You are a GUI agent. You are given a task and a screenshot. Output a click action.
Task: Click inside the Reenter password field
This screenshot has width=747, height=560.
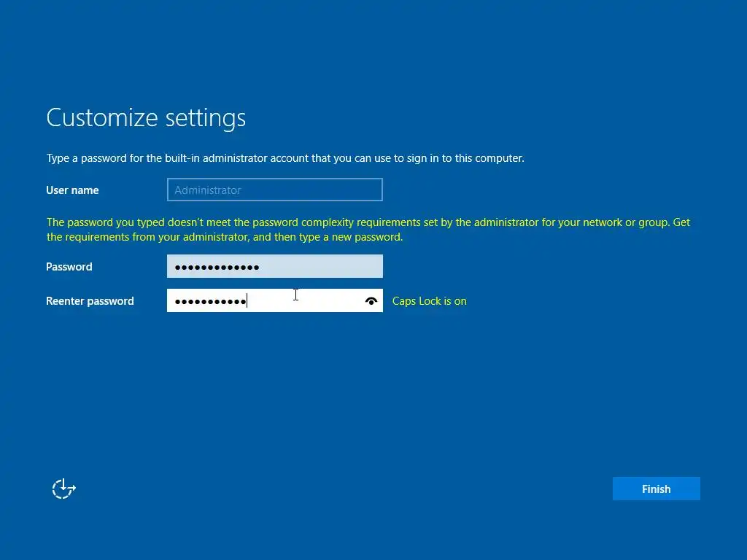click(275, 300)
